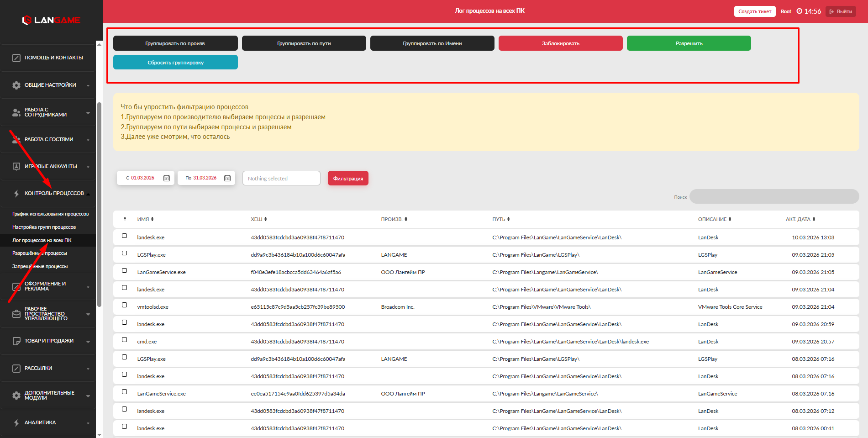868x438 pixels.
Task: Check landesk.exe row dated 09.03.2026 21:04
Action: (124, 288)
